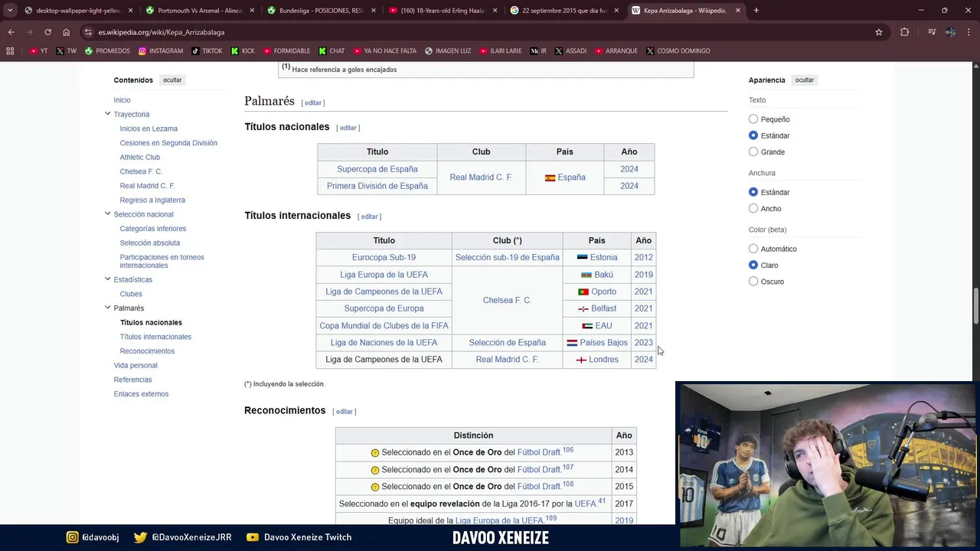Switch to the Bundesliga POSICIONES tab
This screenshot has width=980, height=551.
(x=320, y=11)
